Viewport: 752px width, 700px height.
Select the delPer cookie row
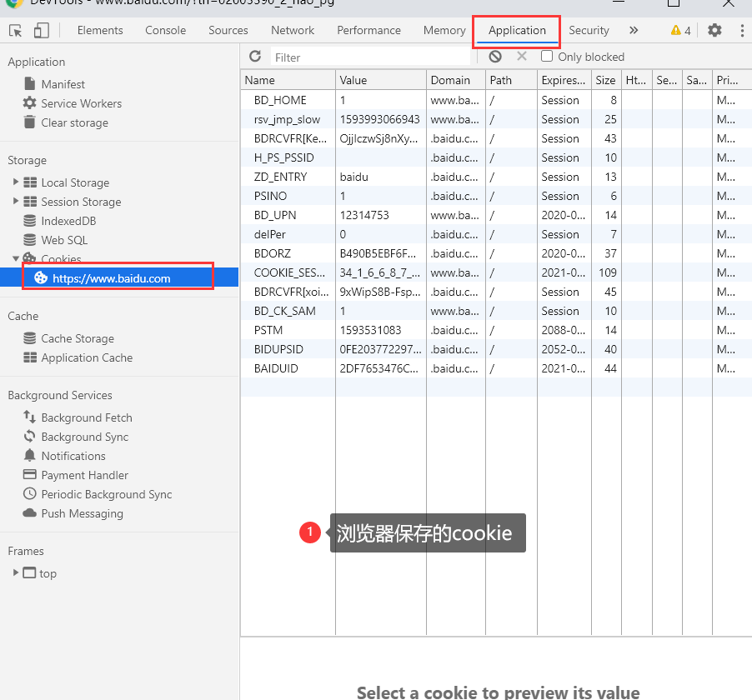(496, 234)
